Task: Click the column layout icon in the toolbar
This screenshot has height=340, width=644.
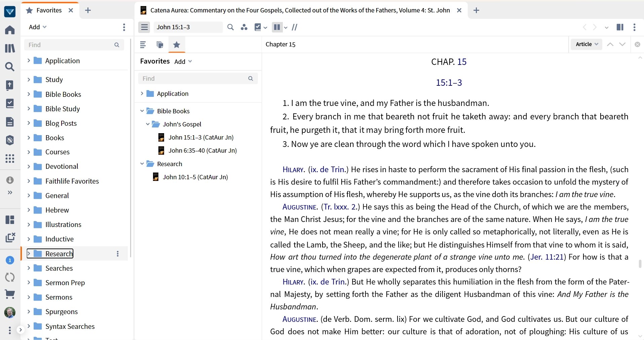Action: click(x=277, y=27)
